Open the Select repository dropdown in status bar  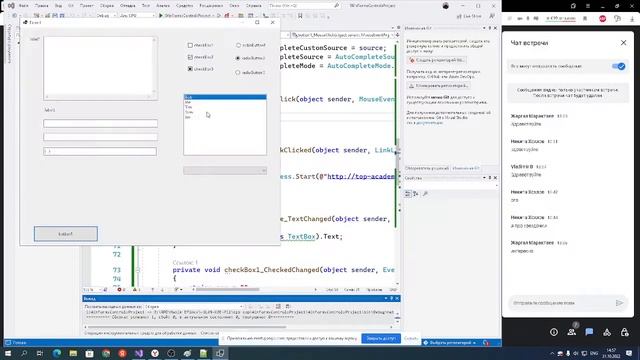point(450,343)
